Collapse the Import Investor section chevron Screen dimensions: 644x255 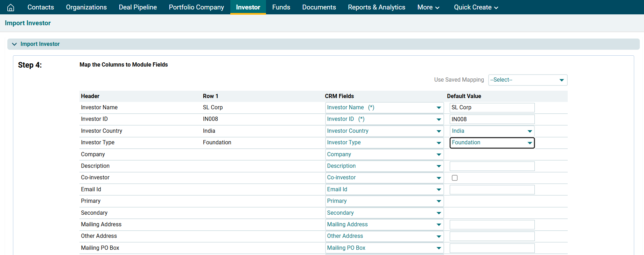click(x=14, y=44)
